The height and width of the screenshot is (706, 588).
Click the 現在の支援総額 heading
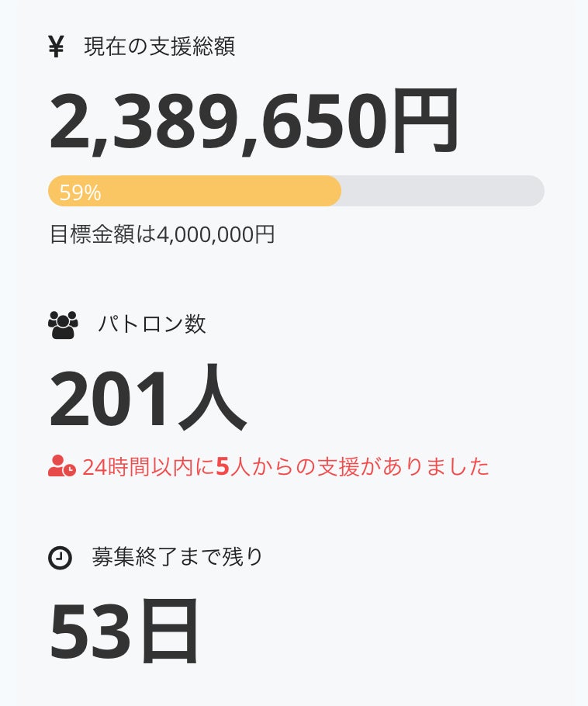click(159, 47)
